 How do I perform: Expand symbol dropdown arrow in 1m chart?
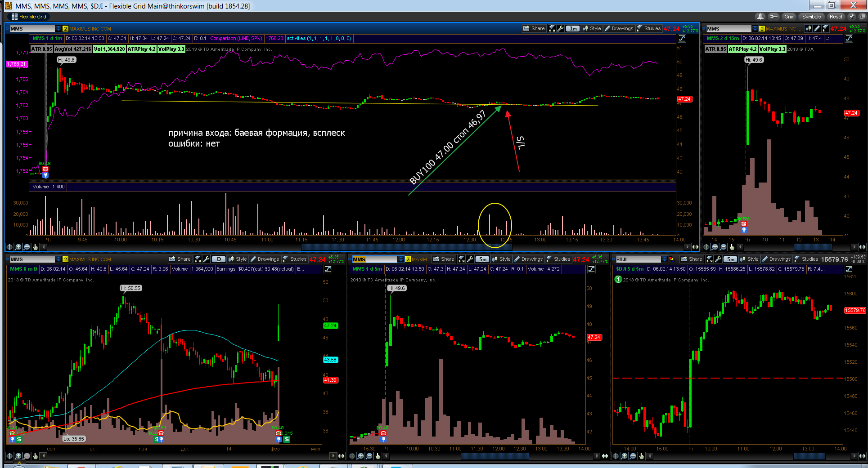(x=58, y=28)
